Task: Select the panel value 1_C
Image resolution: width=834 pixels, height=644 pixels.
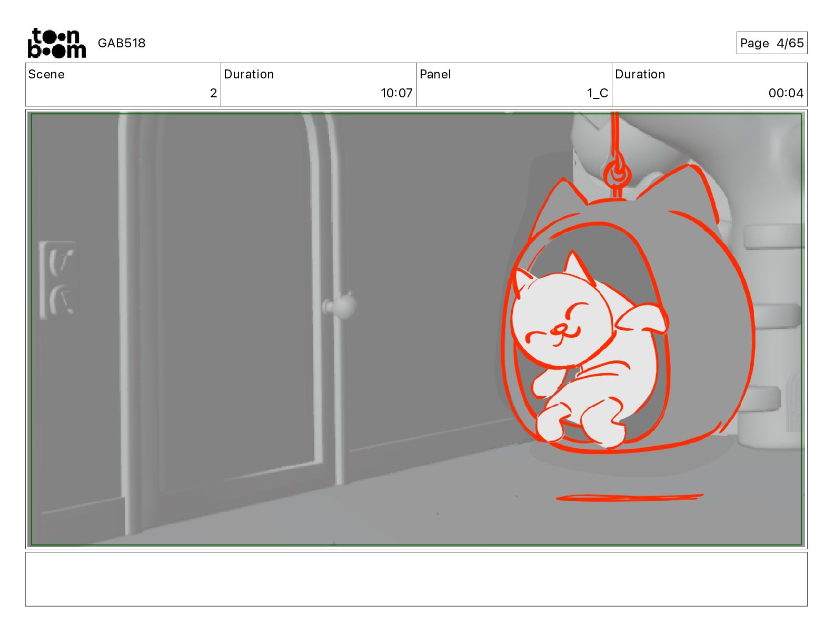Action: 598,93
